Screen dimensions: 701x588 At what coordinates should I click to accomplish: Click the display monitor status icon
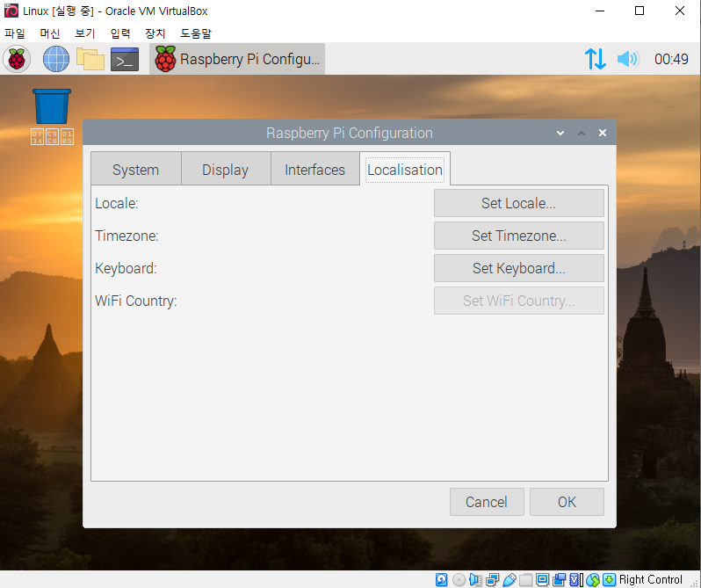pos(542,579)
